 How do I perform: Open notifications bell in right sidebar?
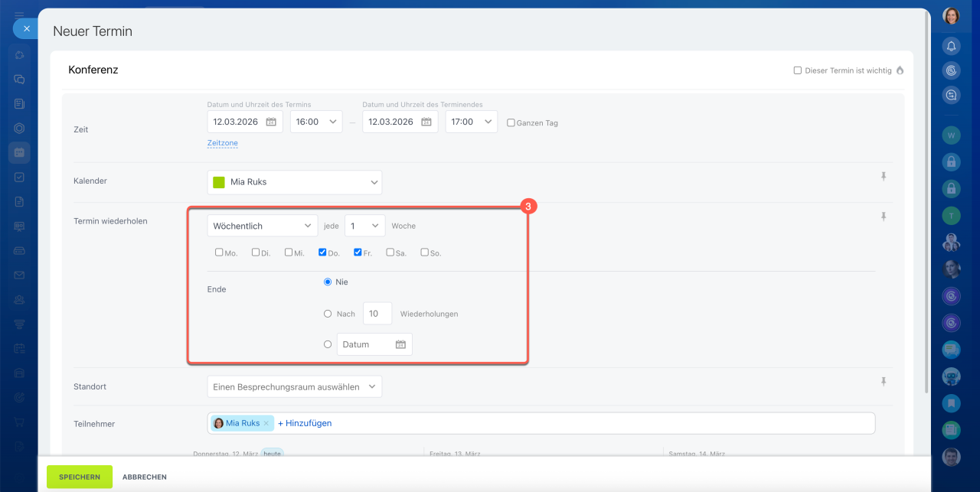(x=951, y=46)
